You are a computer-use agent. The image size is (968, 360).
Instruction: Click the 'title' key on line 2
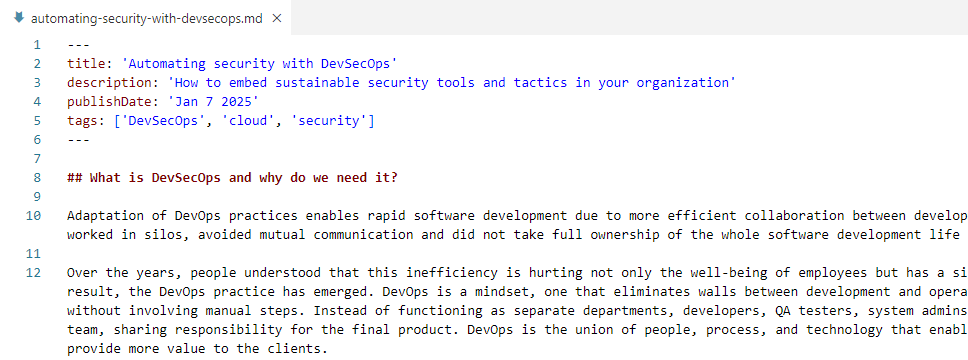tap(86, 64)
